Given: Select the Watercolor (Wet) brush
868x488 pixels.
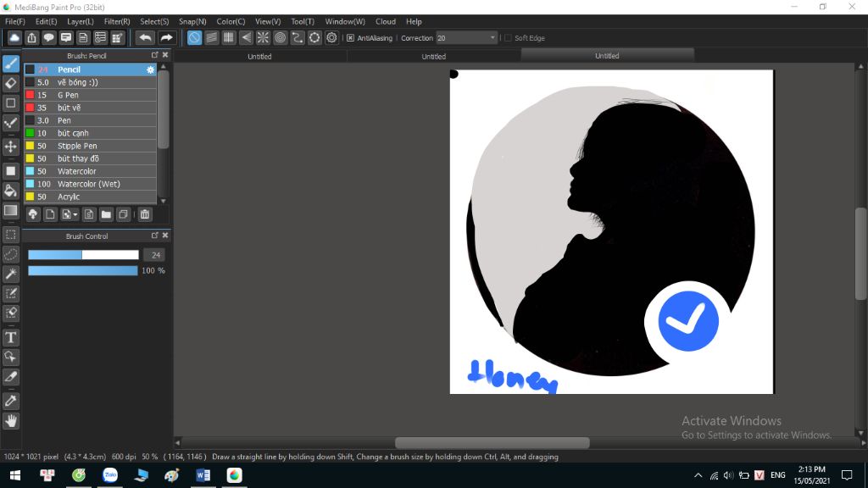Looking at the screenshot, I should click(x=90, y=184).
